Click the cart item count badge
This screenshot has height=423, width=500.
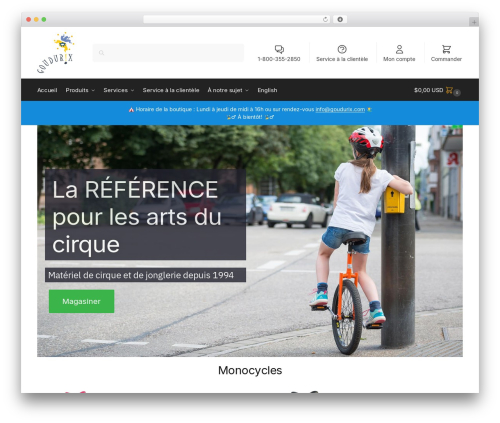[457, 93]
